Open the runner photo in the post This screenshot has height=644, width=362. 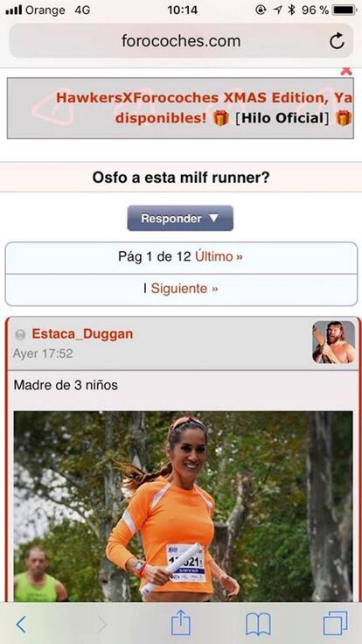[183, 506]
